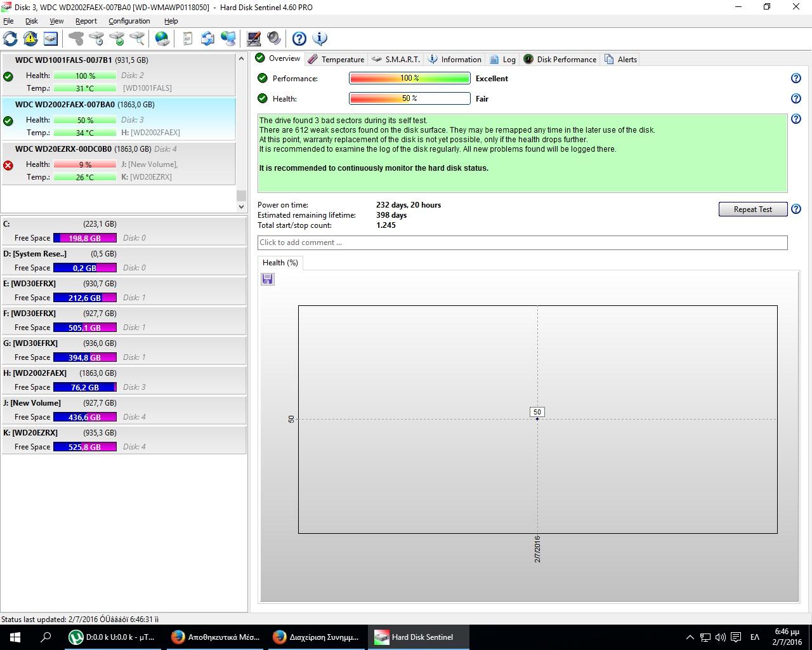The height and width of the screenshot is (650, 812).
Task: Select the Overview tab
Action: point(278,58)
